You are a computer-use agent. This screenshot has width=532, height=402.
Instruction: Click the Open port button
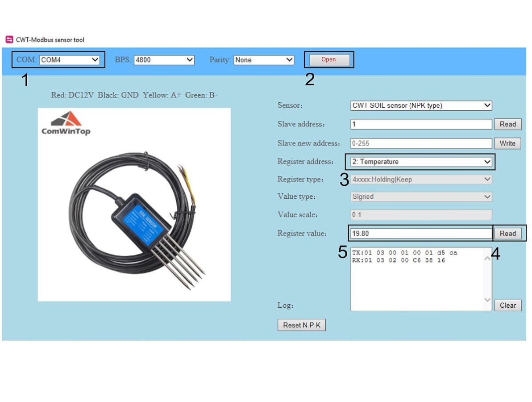tap(328, 60)
